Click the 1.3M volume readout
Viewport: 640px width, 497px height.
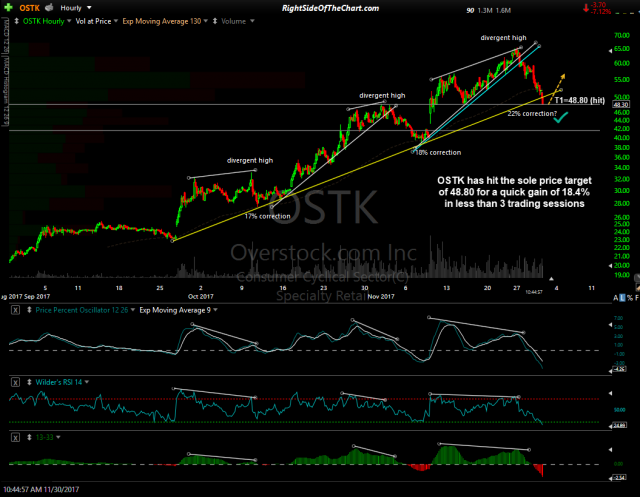tap(485, 11)
